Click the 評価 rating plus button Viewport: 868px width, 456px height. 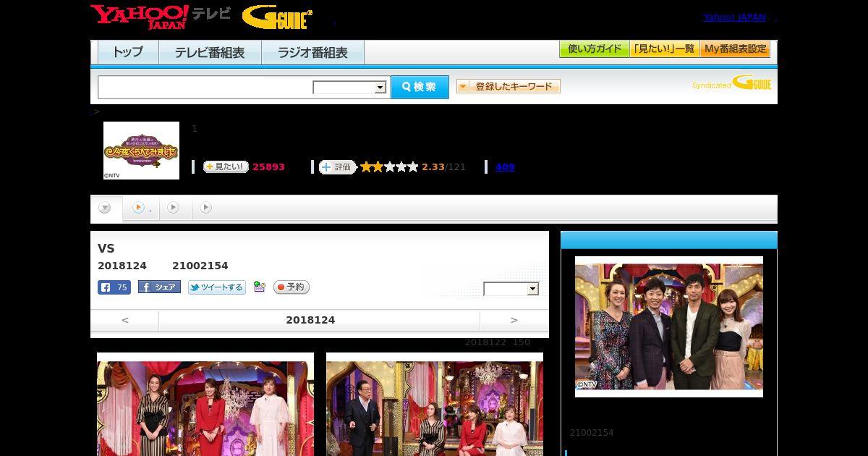338,167
